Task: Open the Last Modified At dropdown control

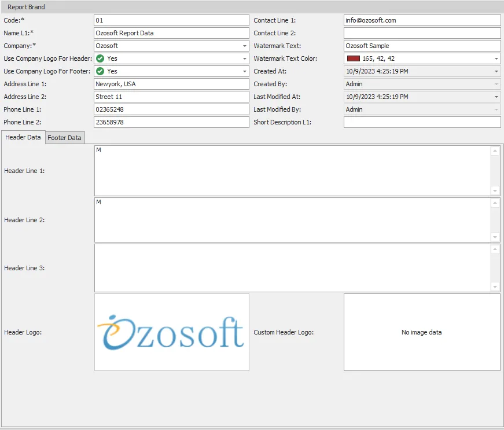Action: click(496, 97)
